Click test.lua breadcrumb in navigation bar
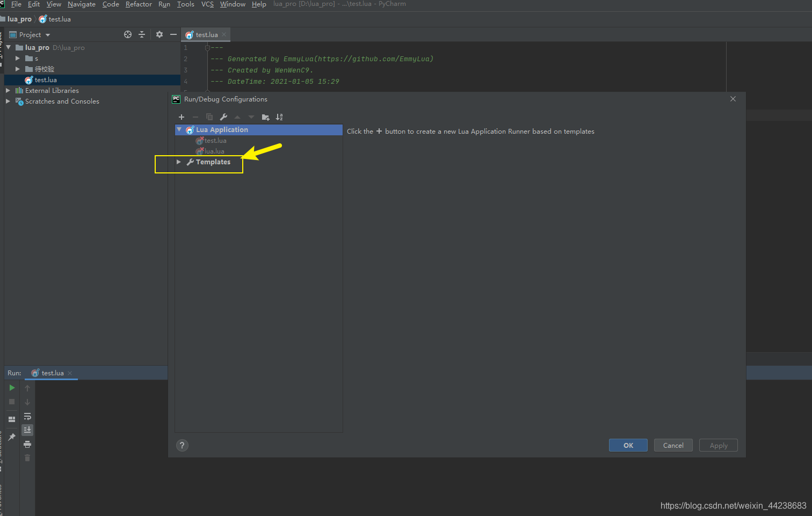This screenshot has height=516, width=812. (x=55, y=19)
